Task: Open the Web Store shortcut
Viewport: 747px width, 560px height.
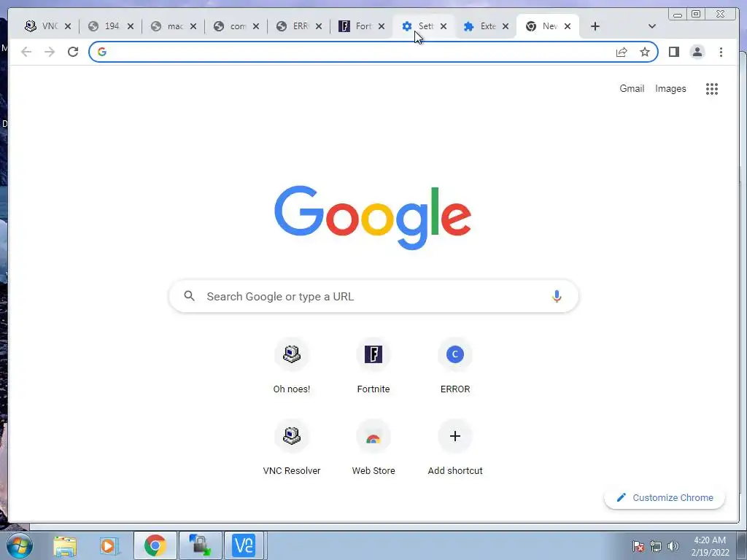Action: (x=373, y=448)
